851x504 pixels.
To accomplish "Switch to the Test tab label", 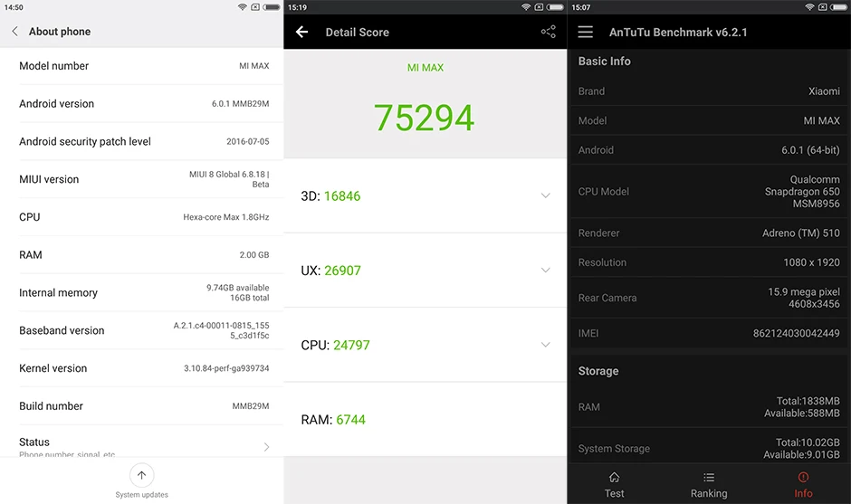I will [614, 494].
